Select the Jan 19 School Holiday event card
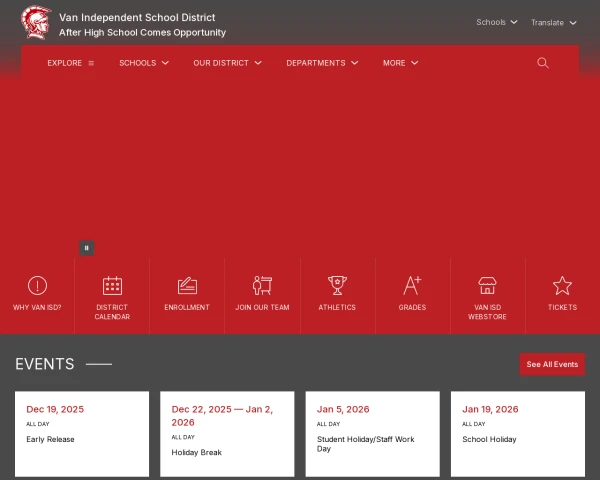Screen dimensions: 600x480 point(489,439)
